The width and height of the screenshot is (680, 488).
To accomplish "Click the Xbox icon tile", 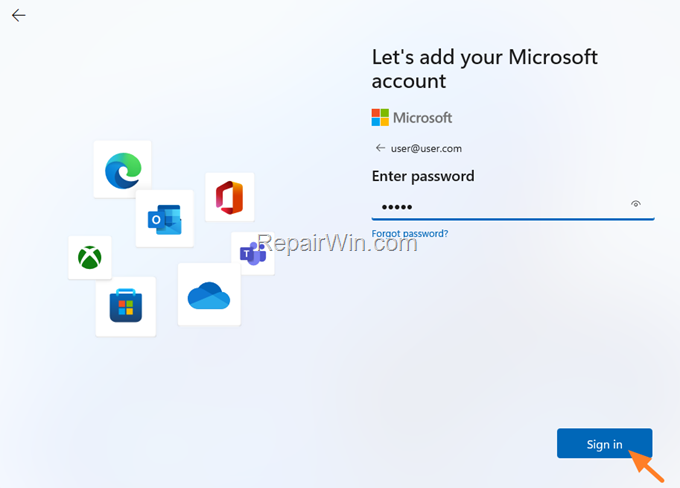I will (90, 257).
